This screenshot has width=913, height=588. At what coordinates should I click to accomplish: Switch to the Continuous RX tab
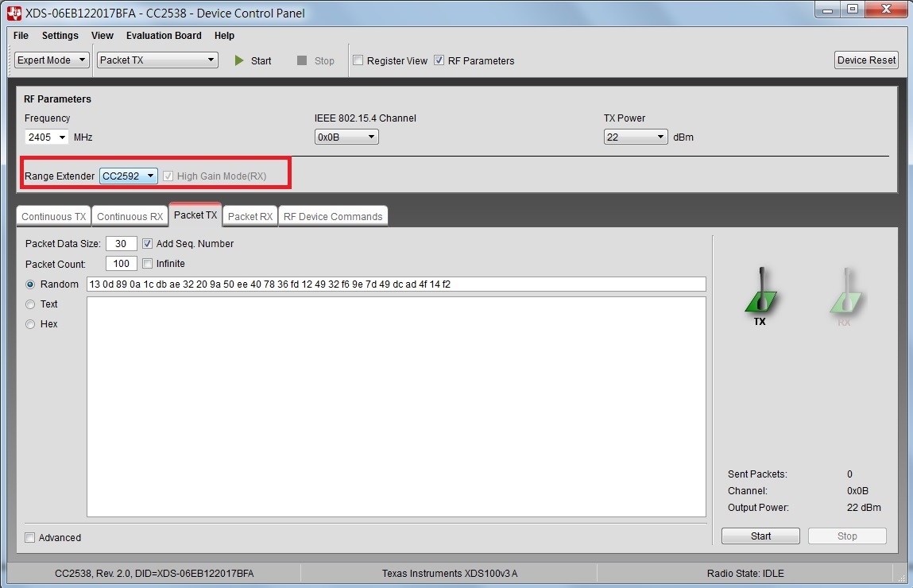click(130, 217)
